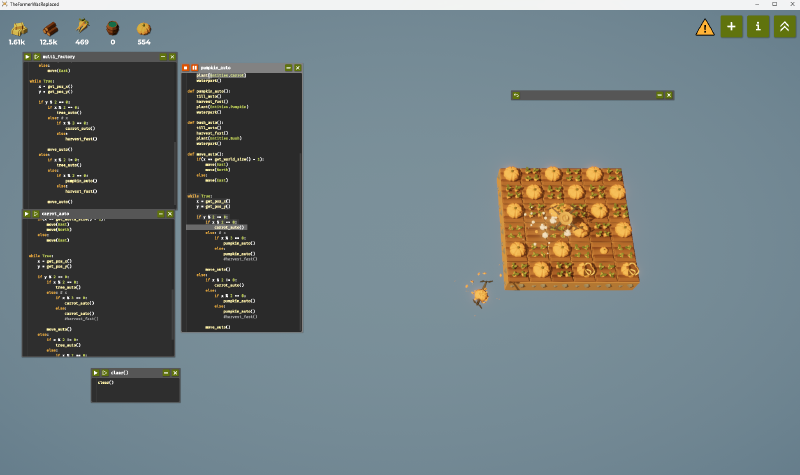The width and height of the screenshot is (800, 475).
Task: Click the pumpkin_auto window title bar
Action: 240,68
